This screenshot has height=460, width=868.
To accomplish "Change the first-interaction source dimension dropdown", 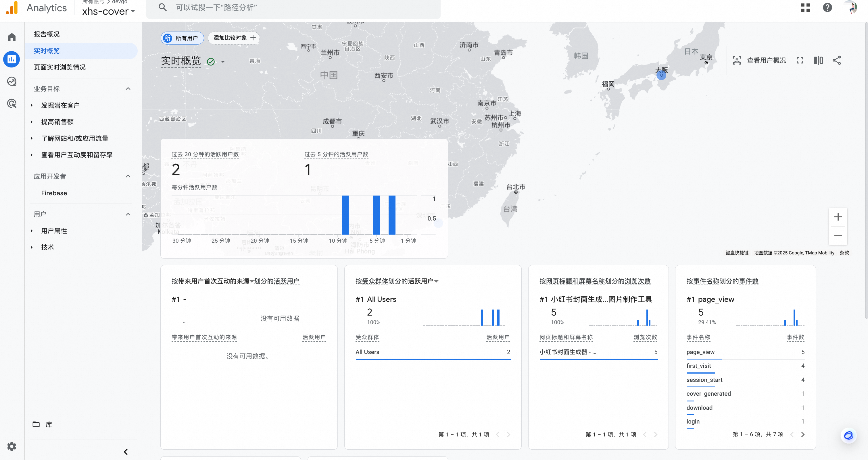I will (x=252, y=281).
